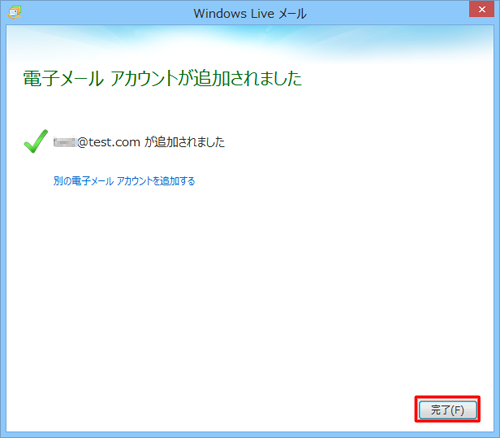Viewport: 500px width, 438px height.
Task: Click the Windows Live Mail title bar icon
Action: click(x=14, y=12)
